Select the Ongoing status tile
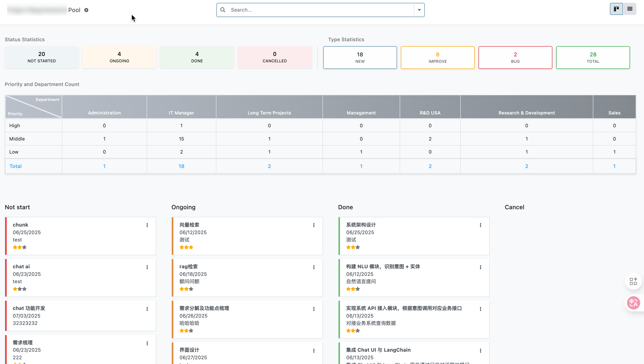The image size is (644, 364). tap(119, 57)
